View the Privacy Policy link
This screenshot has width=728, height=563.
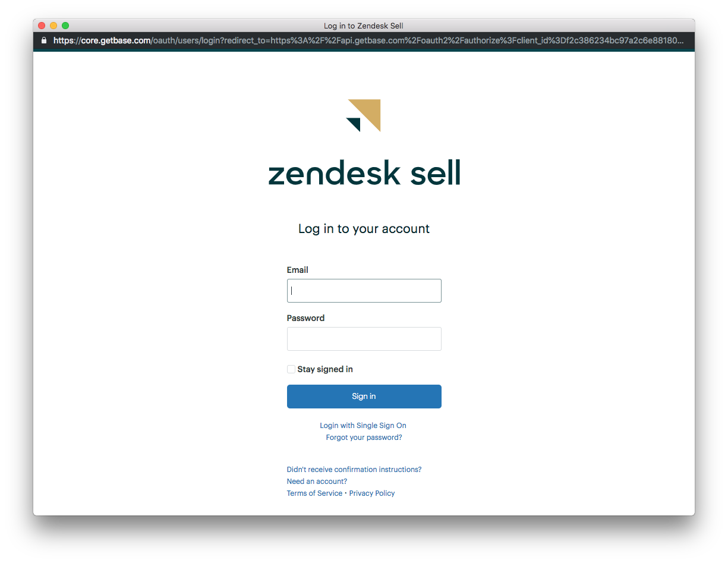(372, 493)
